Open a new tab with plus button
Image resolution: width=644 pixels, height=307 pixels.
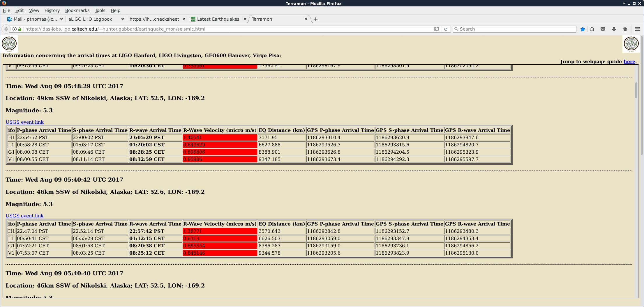[316, 19]
